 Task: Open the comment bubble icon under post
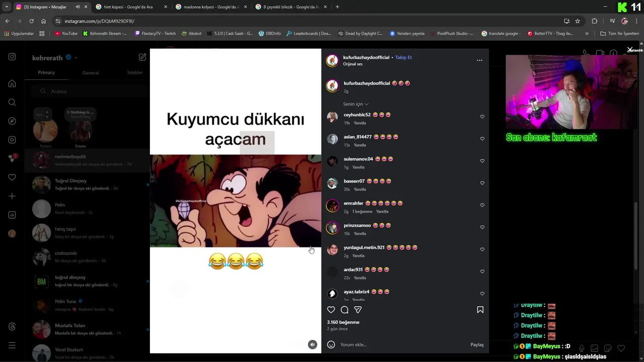[345, 310]
